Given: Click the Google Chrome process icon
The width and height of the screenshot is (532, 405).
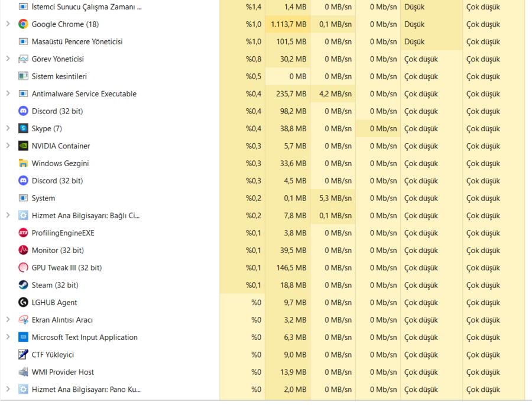Looking at the screenshot, I should click(x=23, y=24).
